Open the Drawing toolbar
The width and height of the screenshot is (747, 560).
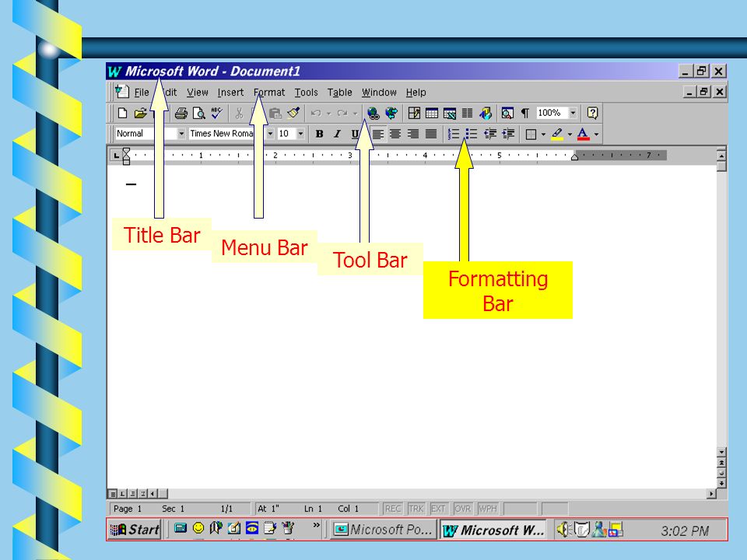pos(486,113)
